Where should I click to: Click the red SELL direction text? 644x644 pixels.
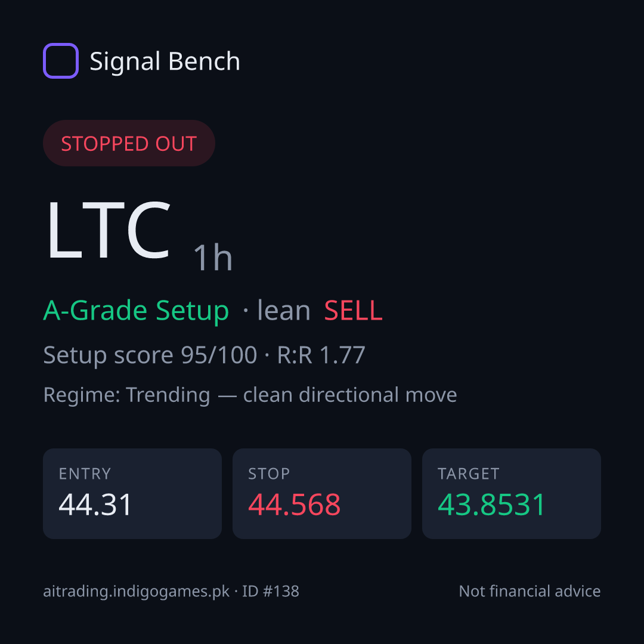353,311
